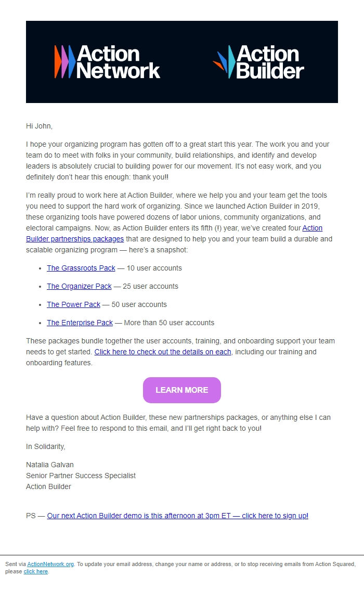This screenshot has width=364, height=590.
Task: Open The Organizer Pack link
Action: 79,286
